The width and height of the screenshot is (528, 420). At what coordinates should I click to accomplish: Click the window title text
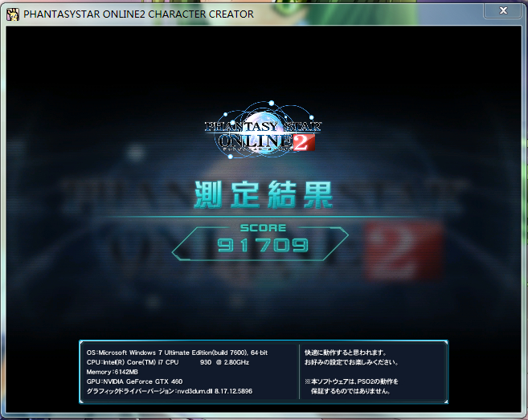pos(138,14)
